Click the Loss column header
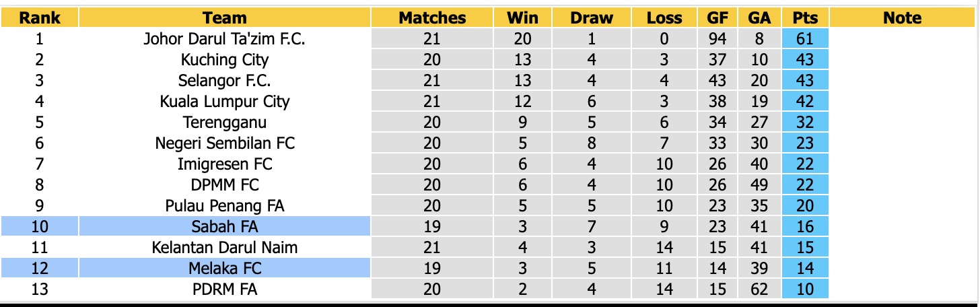The width and height of the screenshot is (980, 307). click(664, 18)
